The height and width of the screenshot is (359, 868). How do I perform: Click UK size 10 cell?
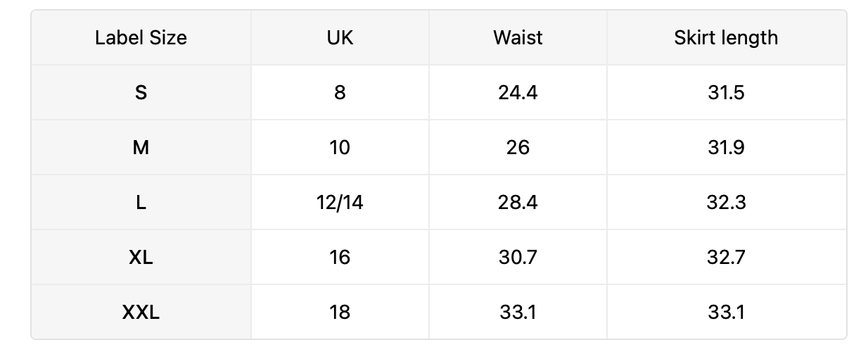(x=340, y=147)
